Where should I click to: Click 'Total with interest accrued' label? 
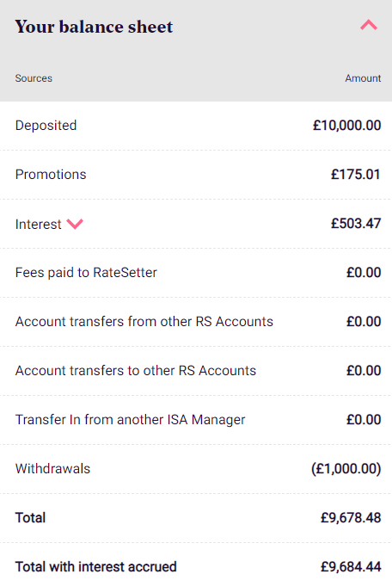click(96, 567)
